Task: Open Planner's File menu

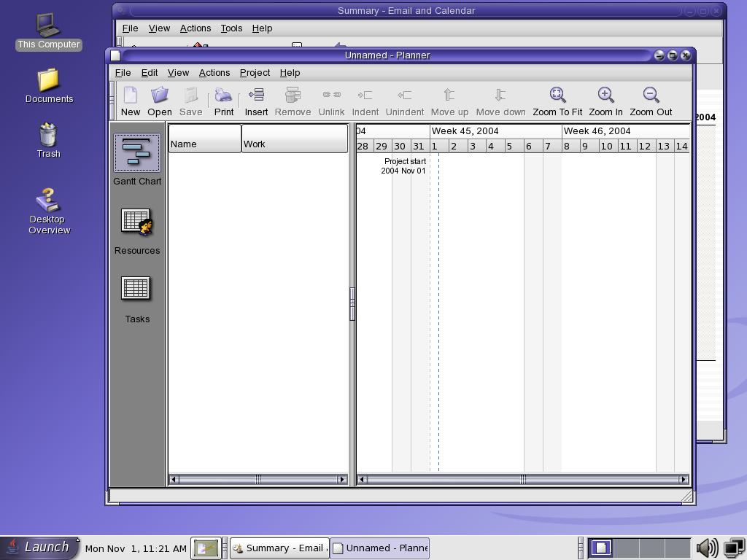Action: pyautogui.click(x=123, y=72)
